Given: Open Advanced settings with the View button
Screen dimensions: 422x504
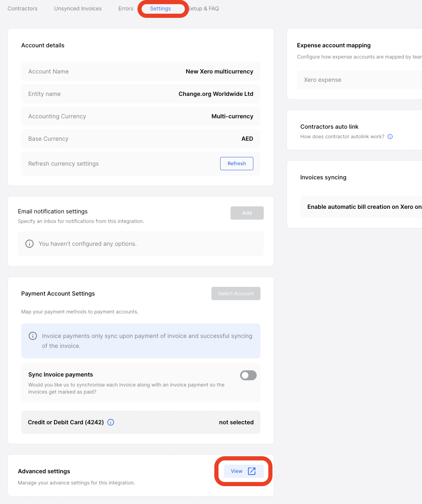Looking at the screenshot, I should click(243, 471).
